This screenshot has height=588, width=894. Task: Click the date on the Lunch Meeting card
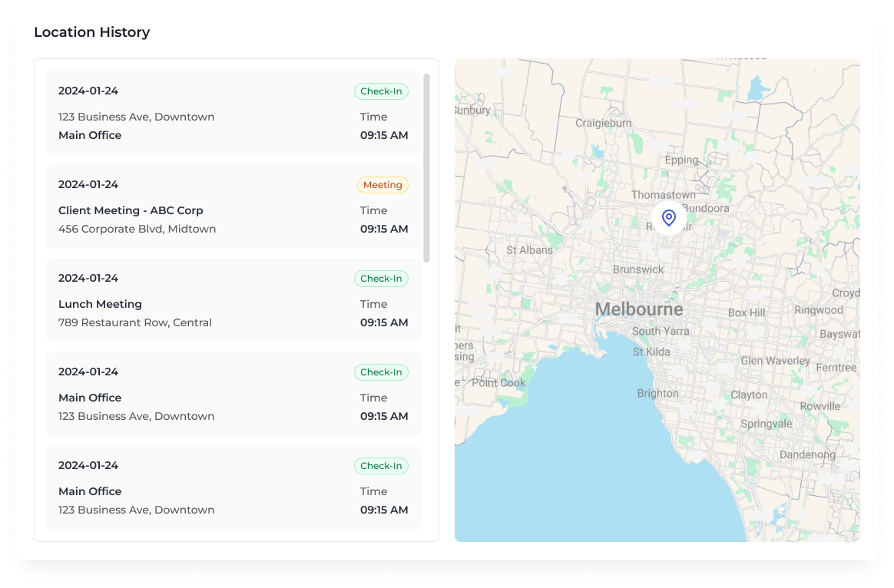coord(88,278)
